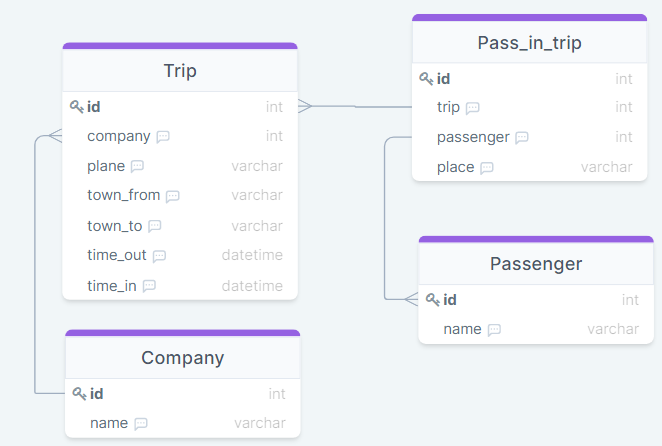
Task: Click the primary key icon in Company table
Action: pos(80,394)
